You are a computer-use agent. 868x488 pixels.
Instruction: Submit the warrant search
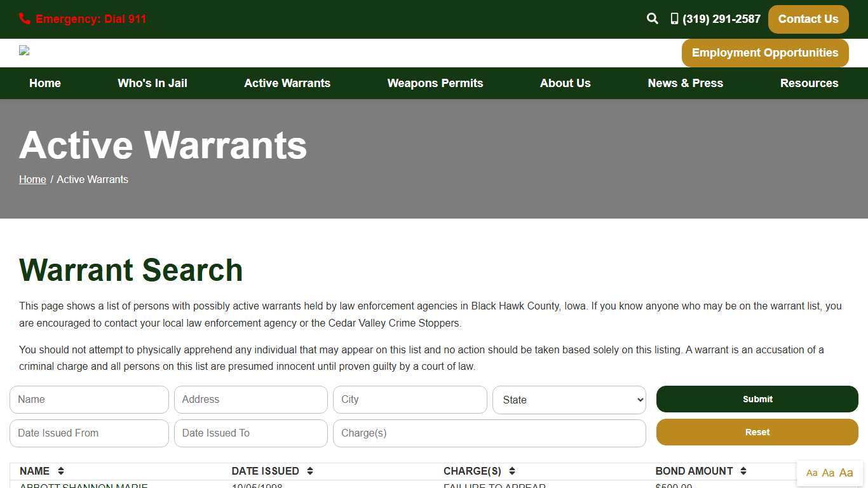coord(757,399)
